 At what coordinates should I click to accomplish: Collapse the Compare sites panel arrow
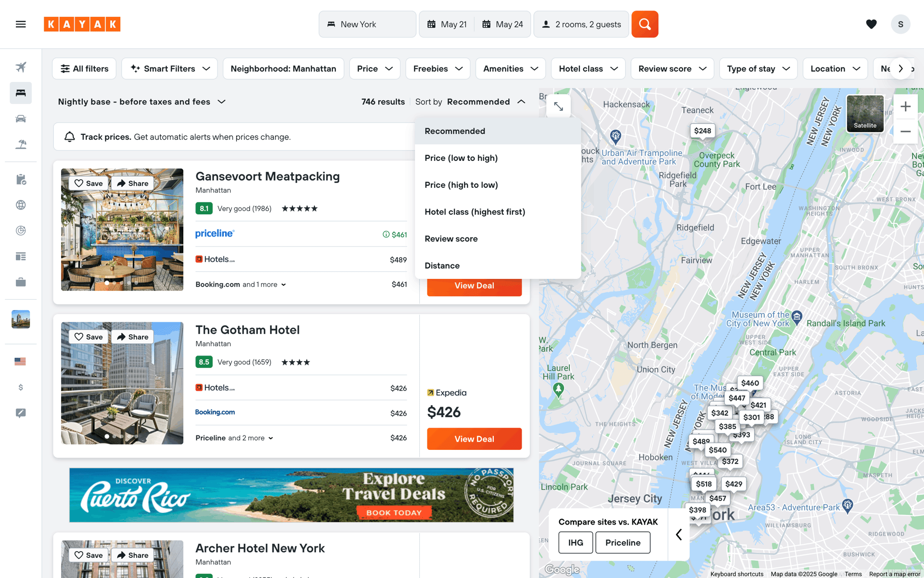coord(679,534)
